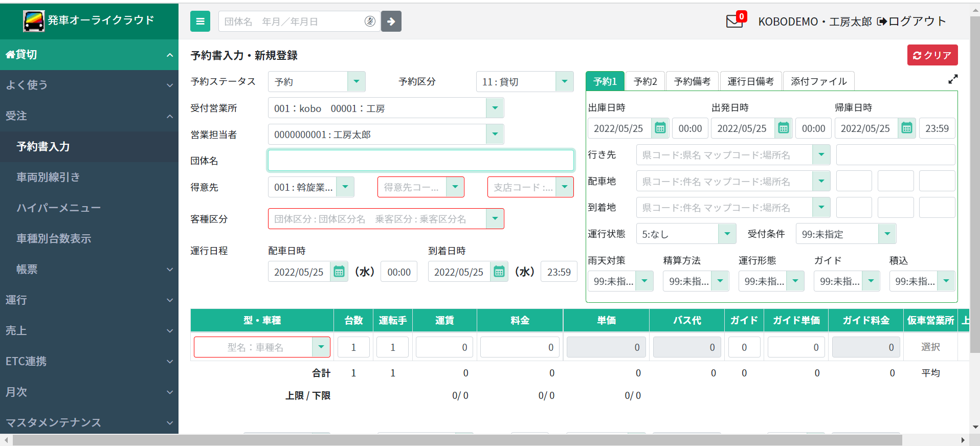Open the 運行日備考 tab
This screenshot has height=446, width=980.
(x=750, y=81)
